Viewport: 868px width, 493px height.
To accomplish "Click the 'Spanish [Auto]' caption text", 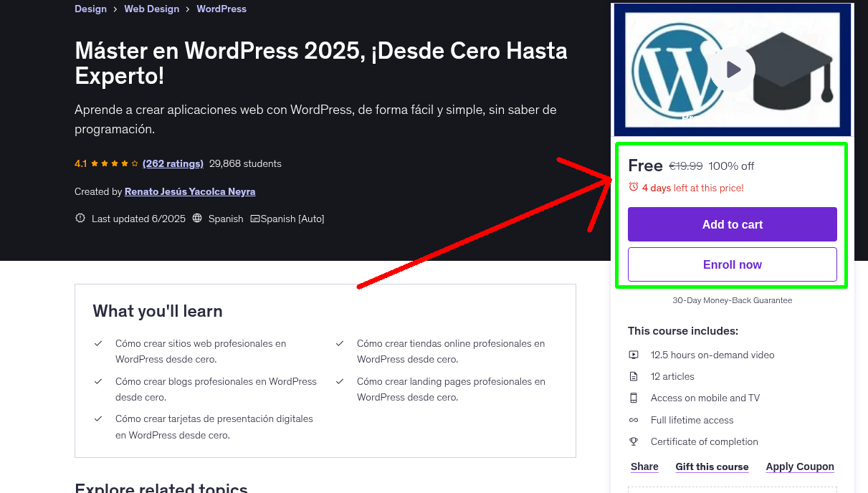I will click(x=292, y=219).
